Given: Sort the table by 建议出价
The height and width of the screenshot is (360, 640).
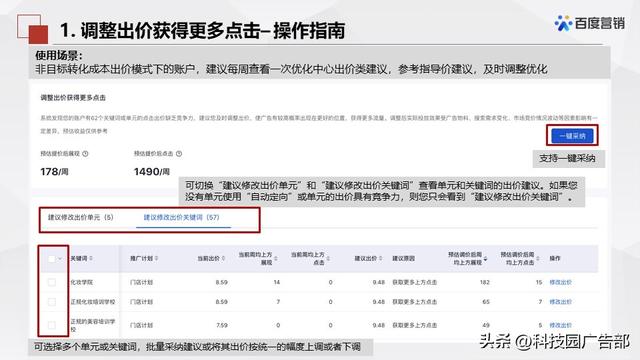Looking at the screenshot, I should pyautogui.click(x=380, y=258).
